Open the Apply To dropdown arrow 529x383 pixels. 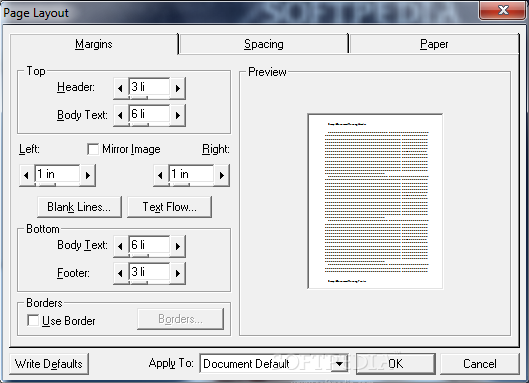click(339, 364)
